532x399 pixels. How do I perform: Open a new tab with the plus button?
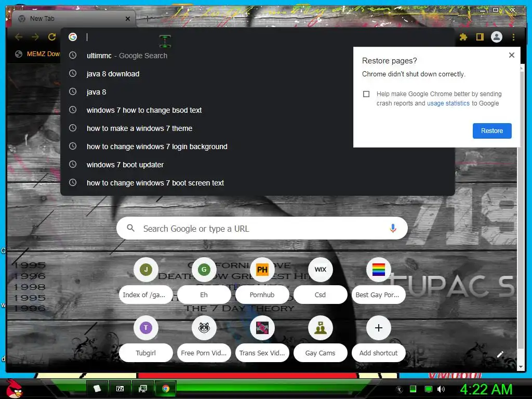[x=147, y=19]
